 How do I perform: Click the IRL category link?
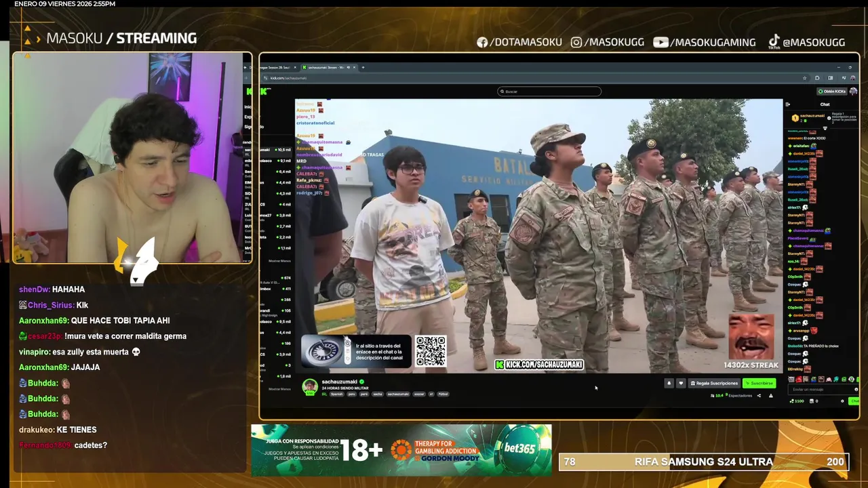coord(325,394)
